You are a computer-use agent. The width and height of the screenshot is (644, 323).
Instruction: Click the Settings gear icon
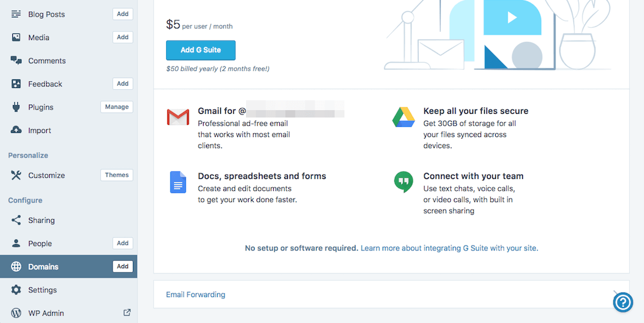(16, 290)
